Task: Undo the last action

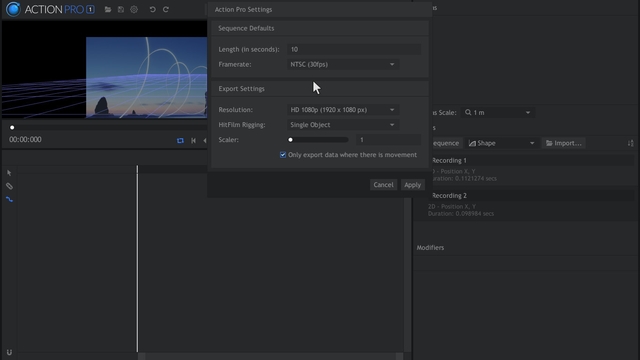Action: (x=153, y=9)
